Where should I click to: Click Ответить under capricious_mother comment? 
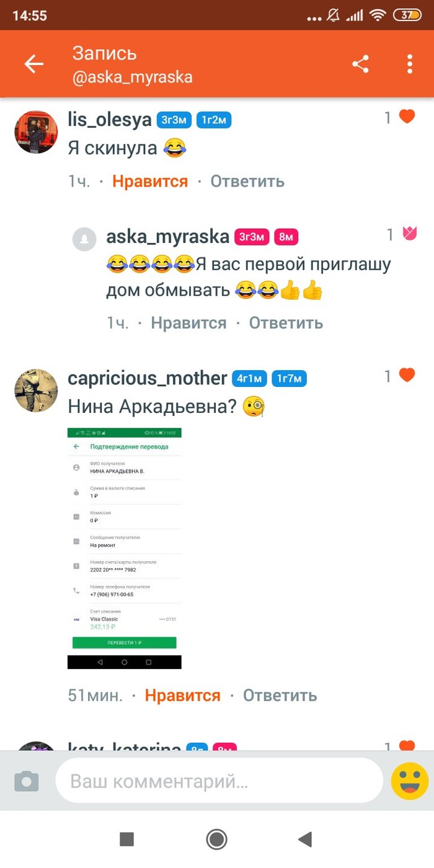click(x=280, y=696)
